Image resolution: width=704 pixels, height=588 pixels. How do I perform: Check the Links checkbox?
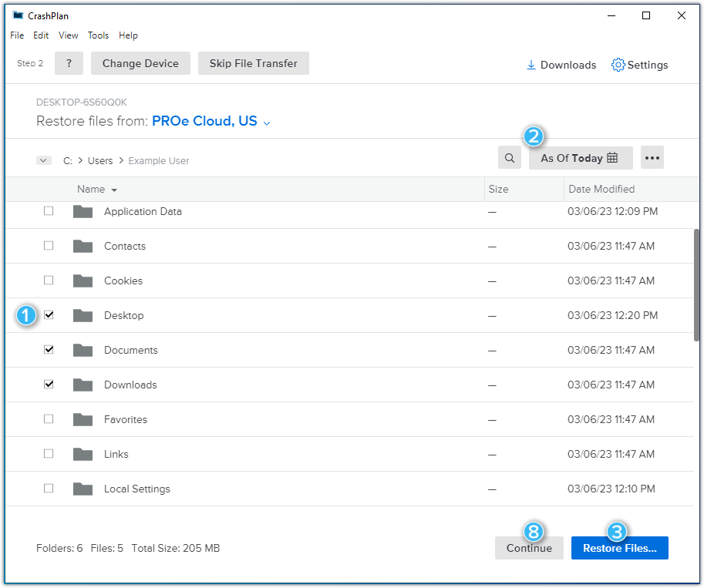point(49,454)
